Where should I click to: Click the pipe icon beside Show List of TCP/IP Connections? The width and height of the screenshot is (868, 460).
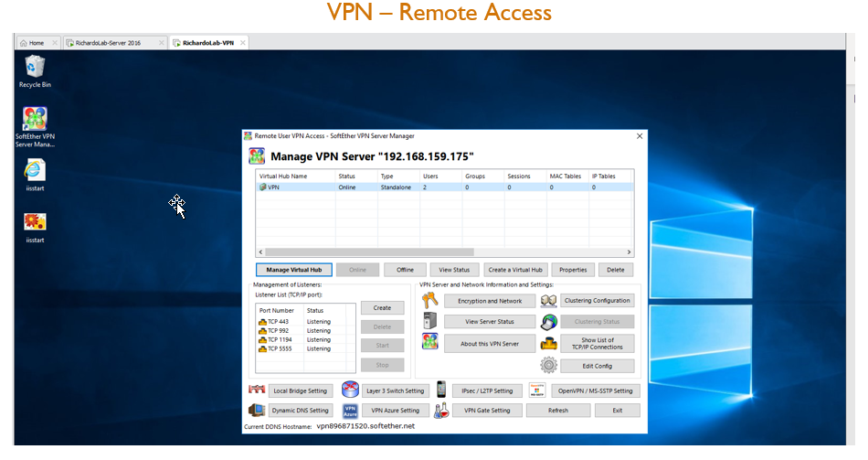coord(548,344)
